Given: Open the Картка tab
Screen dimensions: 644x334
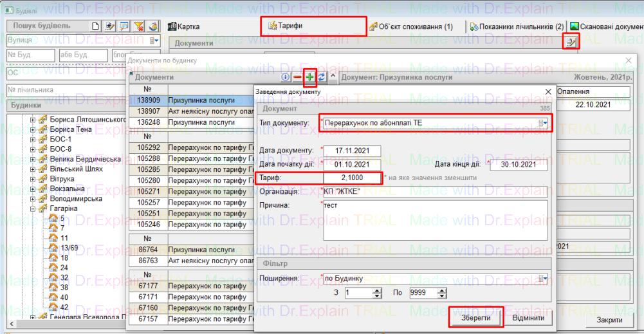Looking at the screenshot, I should [184, 26].
